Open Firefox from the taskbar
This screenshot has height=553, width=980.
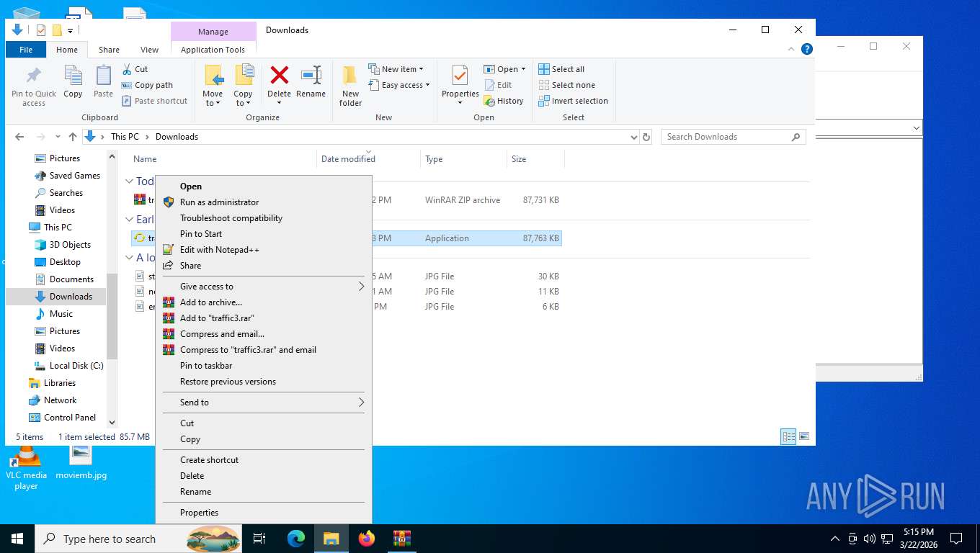tap(367, 538)
